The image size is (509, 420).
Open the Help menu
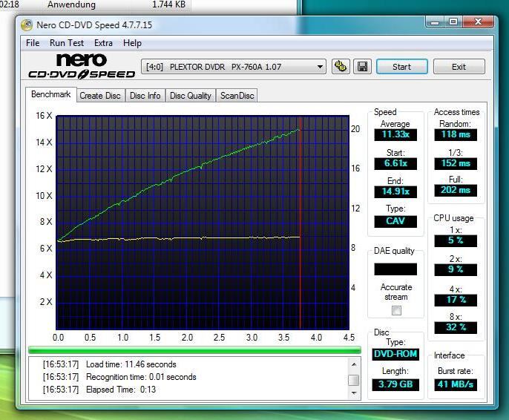132,43
